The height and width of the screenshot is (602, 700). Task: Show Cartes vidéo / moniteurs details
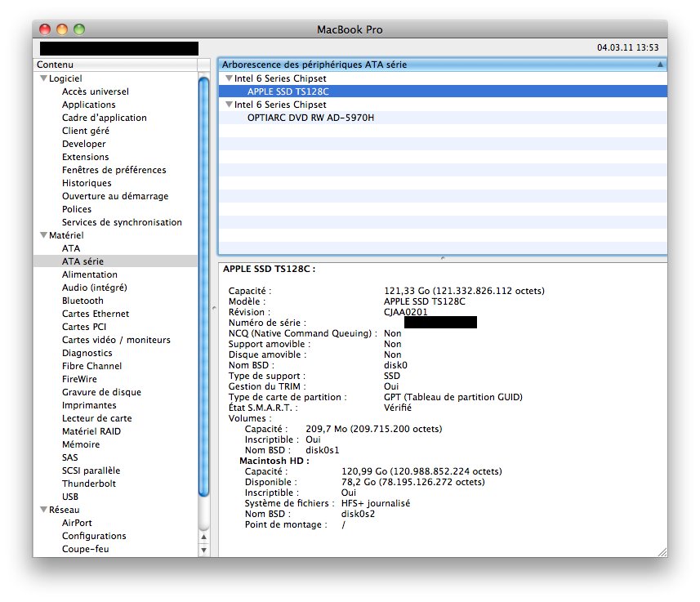click(x=116, y=340)
